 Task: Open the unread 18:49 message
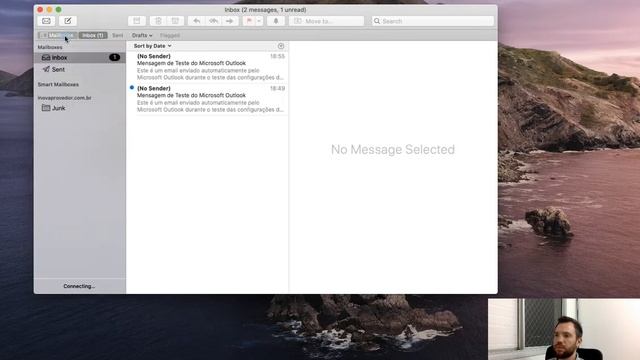[x=208, y=99]
